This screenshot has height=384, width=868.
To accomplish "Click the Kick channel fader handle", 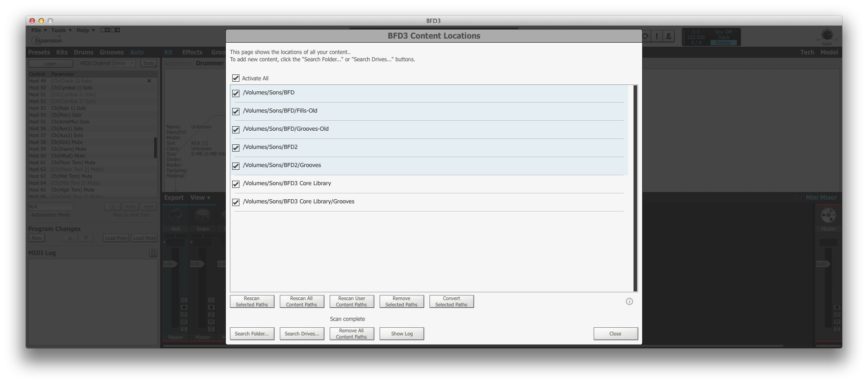I will click(x=169, y=264).
